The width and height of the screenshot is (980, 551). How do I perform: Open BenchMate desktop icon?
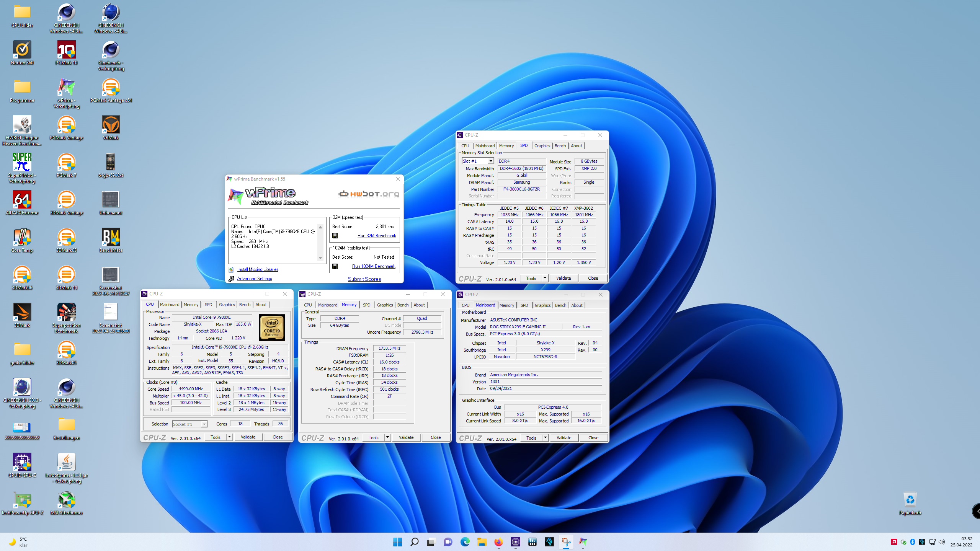click(111, 241)
